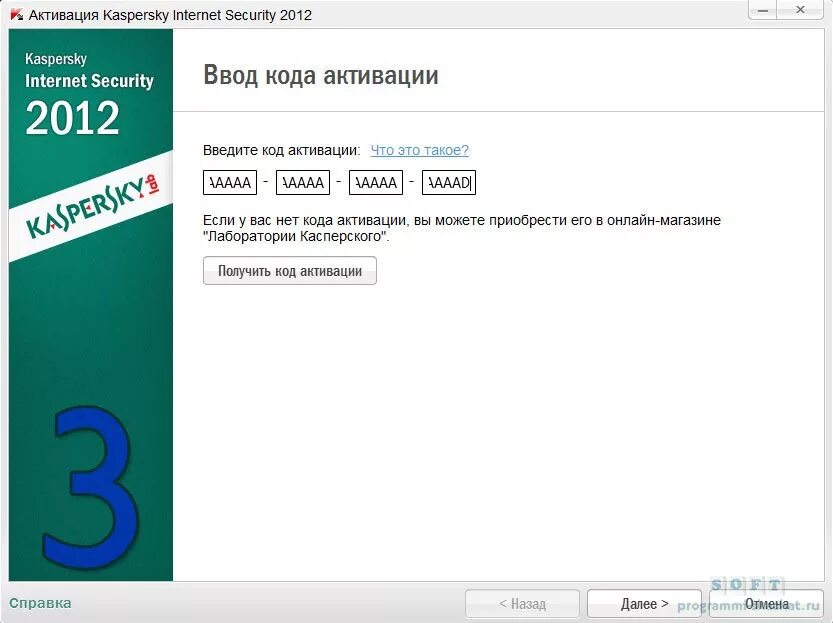Viewport: 833px width, 623px height.
Task: Click the "Internet Security" label in the sidebar
Action: click(88, 81)
